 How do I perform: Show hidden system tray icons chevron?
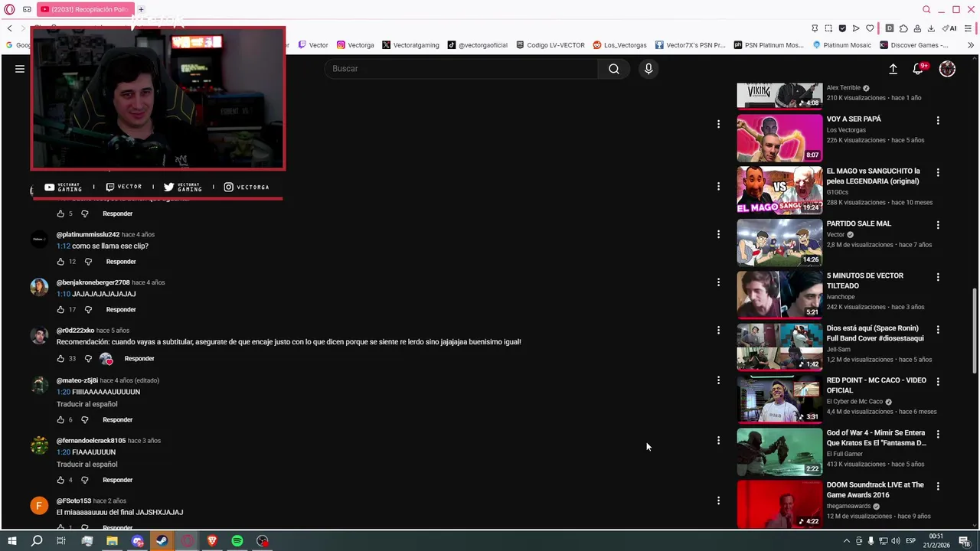point(846,541)
